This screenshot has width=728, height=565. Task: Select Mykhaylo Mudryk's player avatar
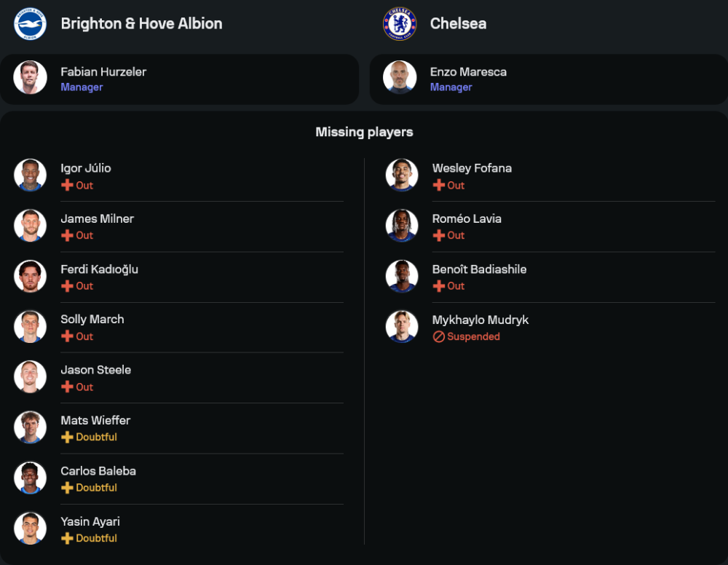[x=402, y=326]
